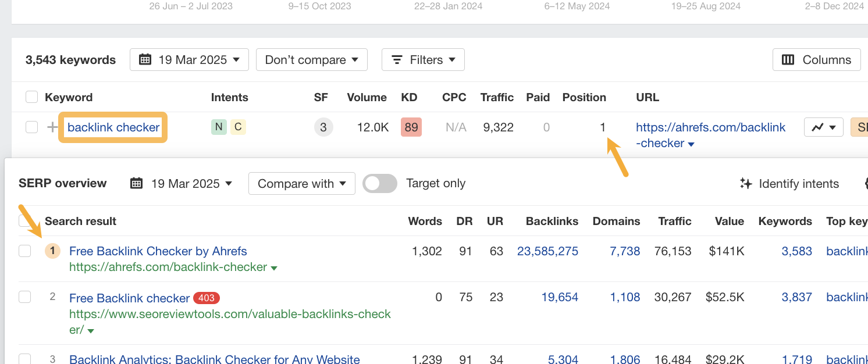The image size is (868, 364).
Task: Open the Don't compare dropdown
Action: [311, 60]
